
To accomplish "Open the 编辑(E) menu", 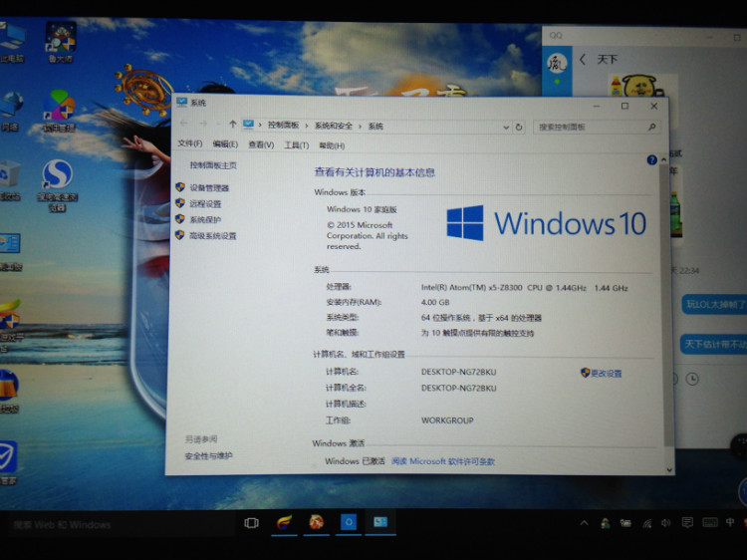I will pyautogui.click(x=225, y=143).
